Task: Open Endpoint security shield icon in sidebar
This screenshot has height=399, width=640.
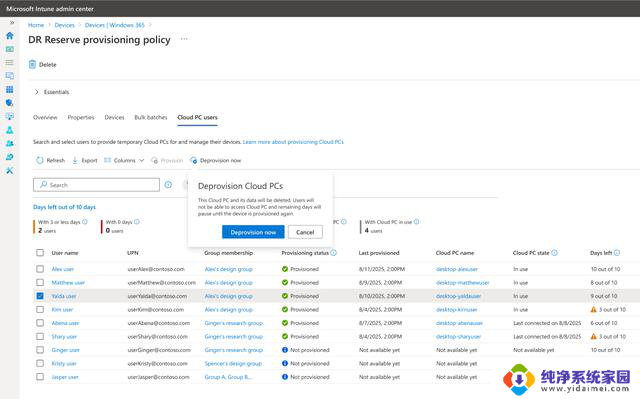Action: click(10, 103)
